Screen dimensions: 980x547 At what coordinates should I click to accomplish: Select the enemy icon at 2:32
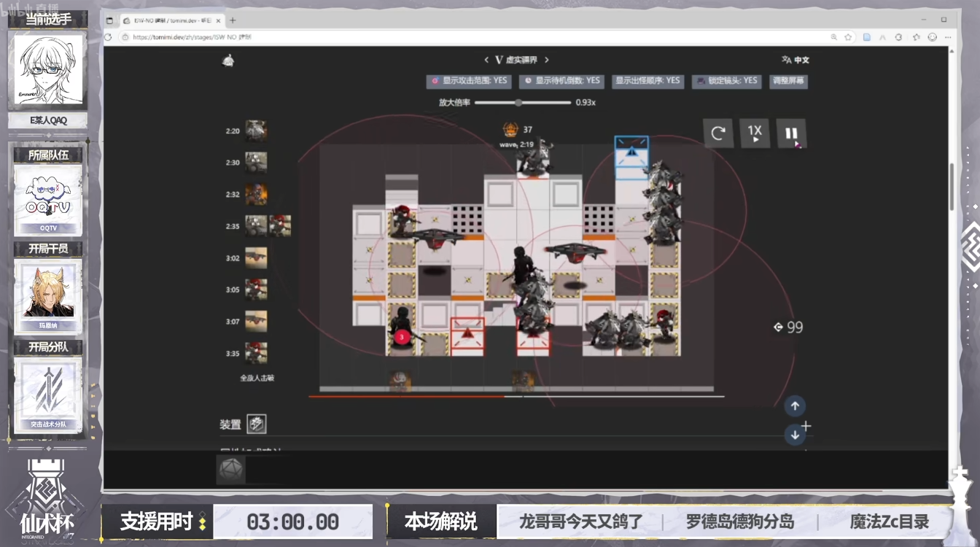pos(256,194)
